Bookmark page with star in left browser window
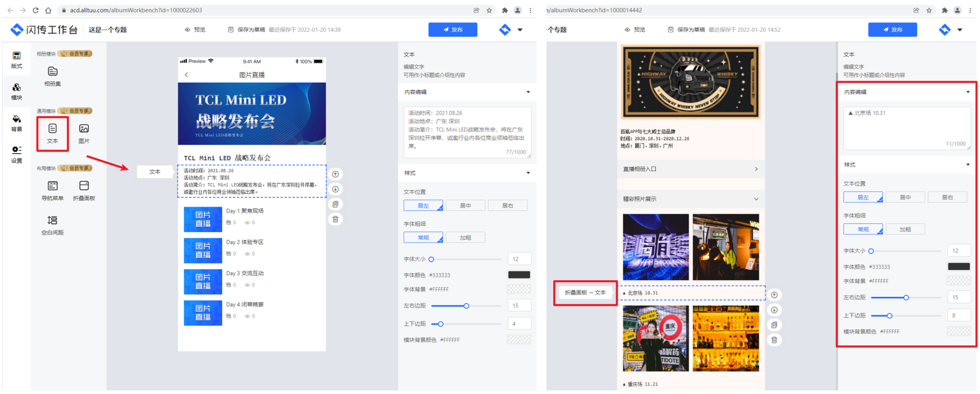This screenshot has width=980, height=394. click(489, 10)
